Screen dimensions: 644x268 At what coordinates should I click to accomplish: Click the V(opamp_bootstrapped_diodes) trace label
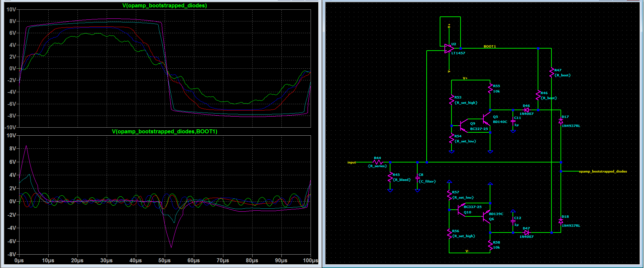(x=165, y=6)
